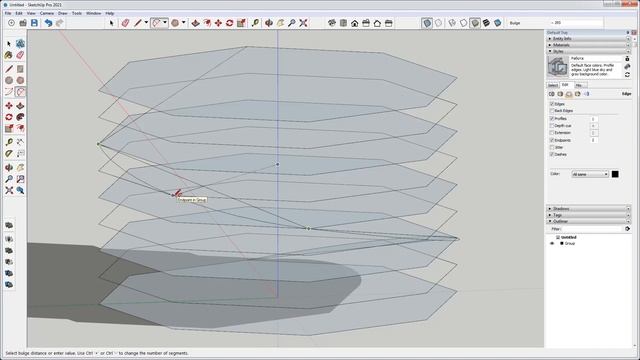The height and width of the screenshot is (360, 640).
Task: Click Outliner details arrow button
Action: tap(627, 229)
